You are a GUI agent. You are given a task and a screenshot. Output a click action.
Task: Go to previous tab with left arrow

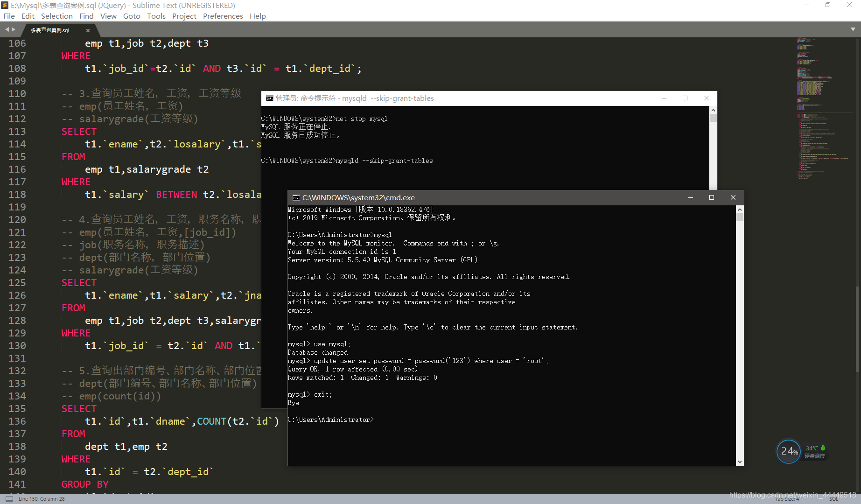(x=7, y=29)
